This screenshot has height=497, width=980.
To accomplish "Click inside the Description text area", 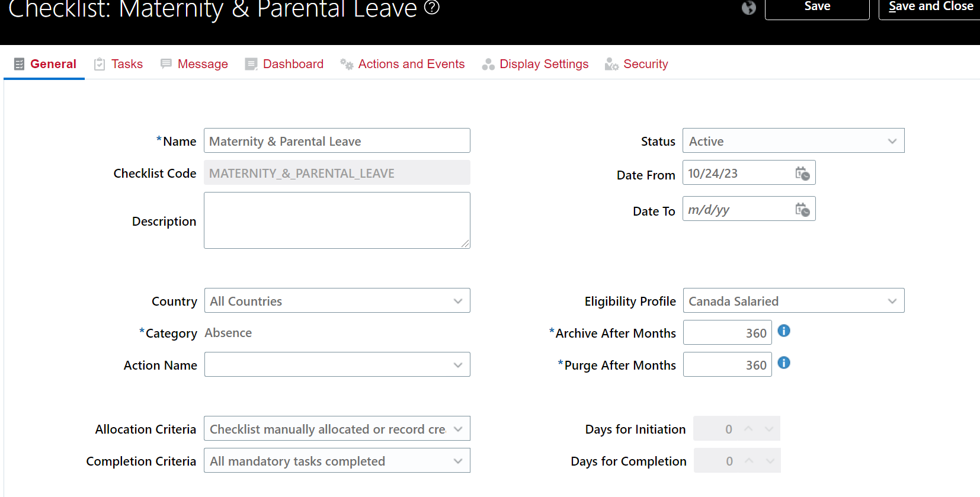I will point(337,220).
